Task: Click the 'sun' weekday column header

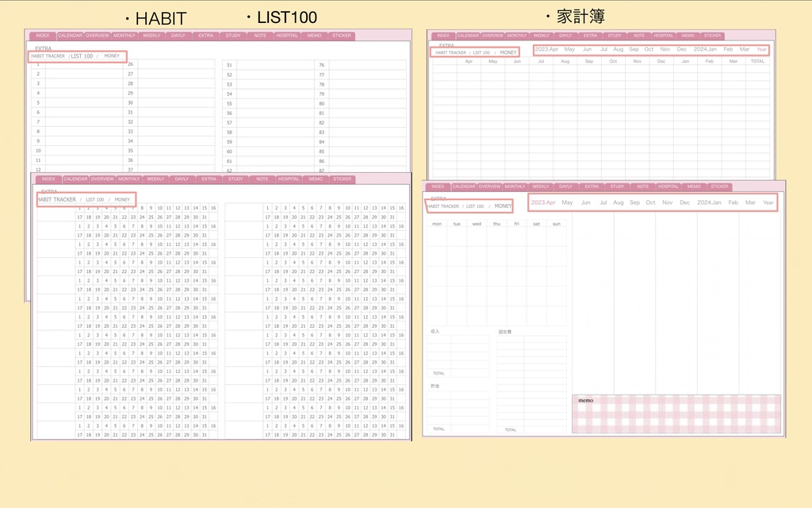Action: (x=556, y=224)
